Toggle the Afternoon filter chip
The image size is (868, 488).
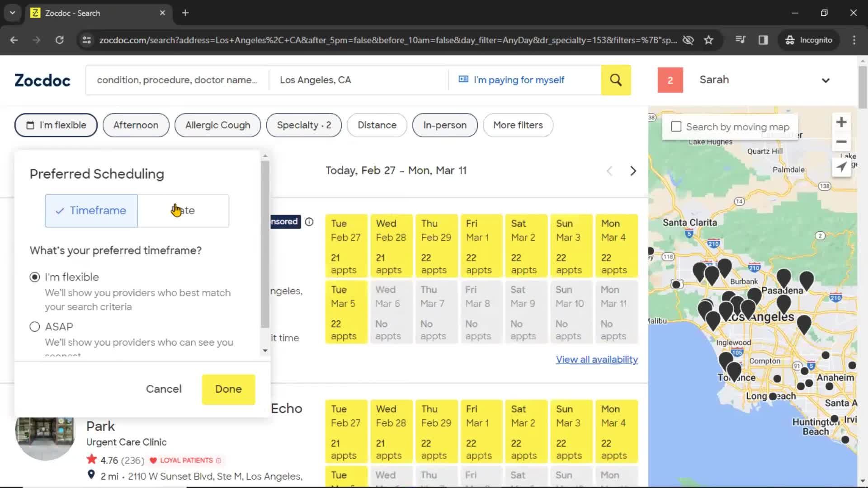click(x=136, y=125)
